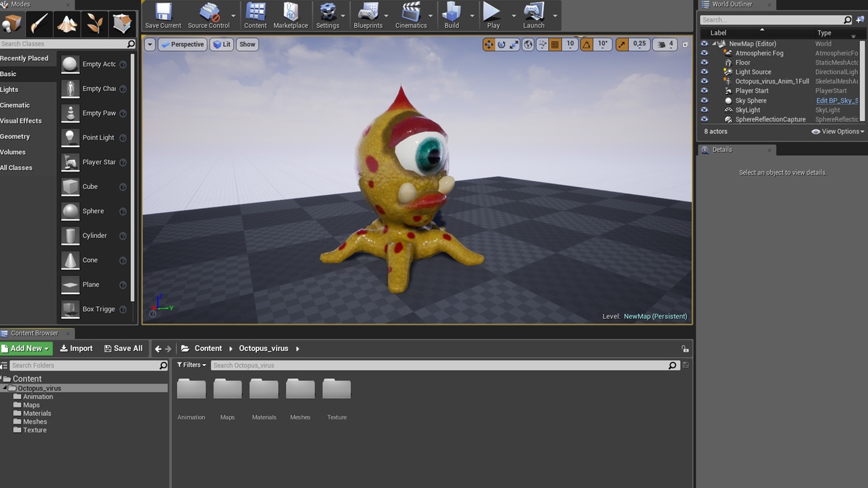
Task: Select rotate transform gizmo icon
Action: 501,44
